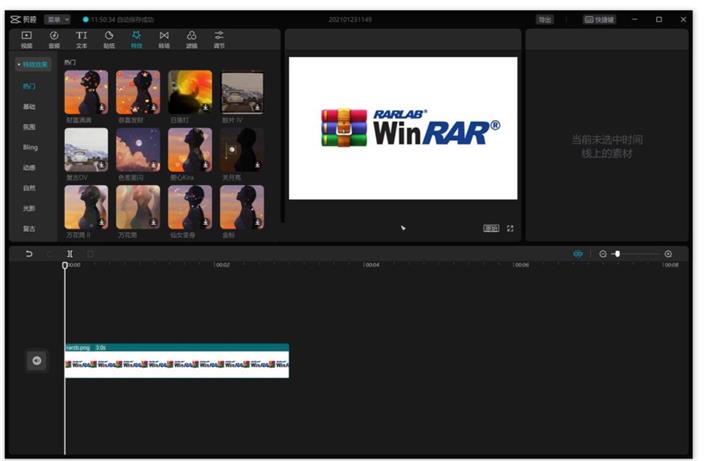The width and height of the screenshot is (728, 461).
Task: Toggle the teal auto-snap icon on timeline
Action: tap(578, 253)
